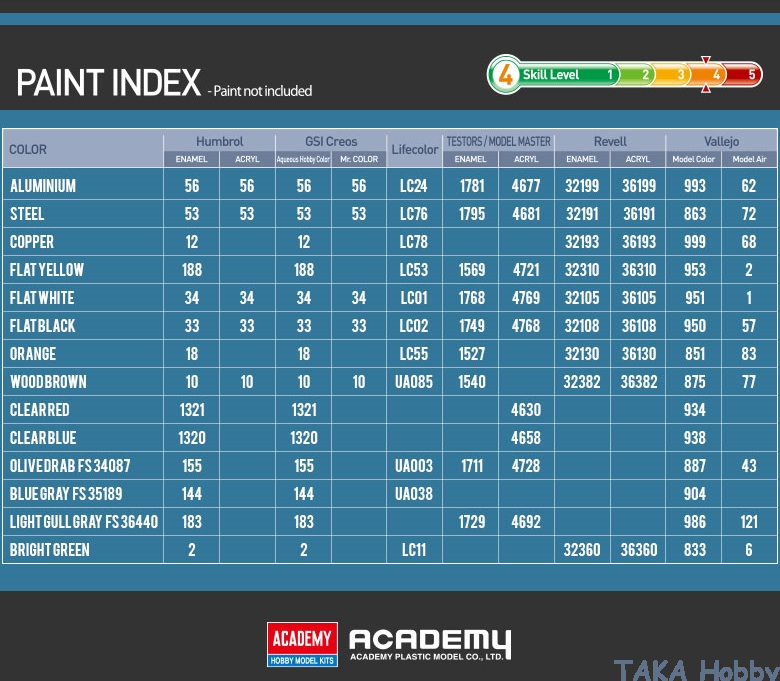Viewport: 780px width, 681px height.
Task: Click the TESTORS / MODEL MASTER header
Action: pos(498,142)
